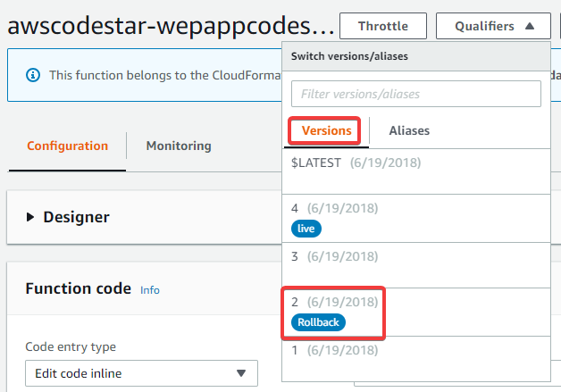Choose the $LATEST version
The width and height of the screenshot is (561, 392).
[416, 171]
